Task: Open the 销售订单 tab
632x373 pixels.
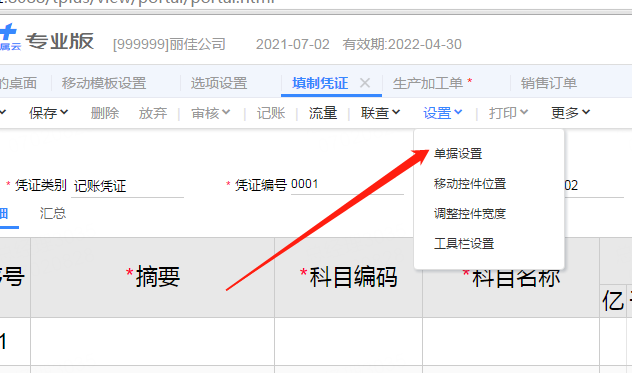Action: point(549,83)
